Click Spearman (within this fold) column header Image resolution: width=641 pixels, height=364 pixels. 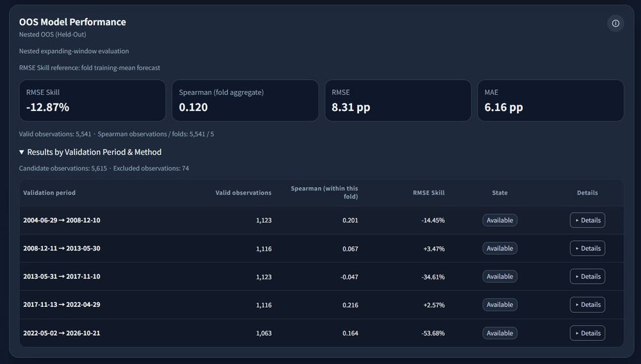pyautogui.click(x=324, y=192)
